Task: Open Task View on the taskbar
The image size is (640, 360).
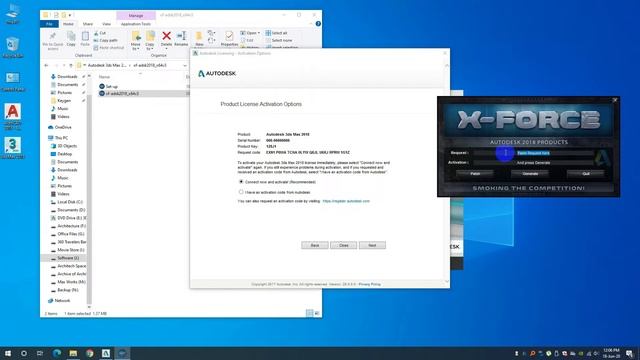Action: [40, 353]
